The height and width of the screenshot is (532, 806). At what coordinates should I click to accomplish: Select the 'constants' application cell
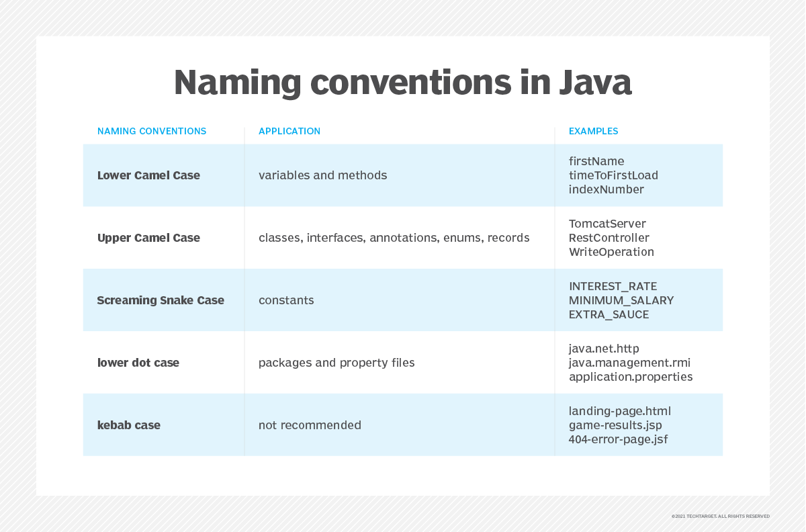286,300
